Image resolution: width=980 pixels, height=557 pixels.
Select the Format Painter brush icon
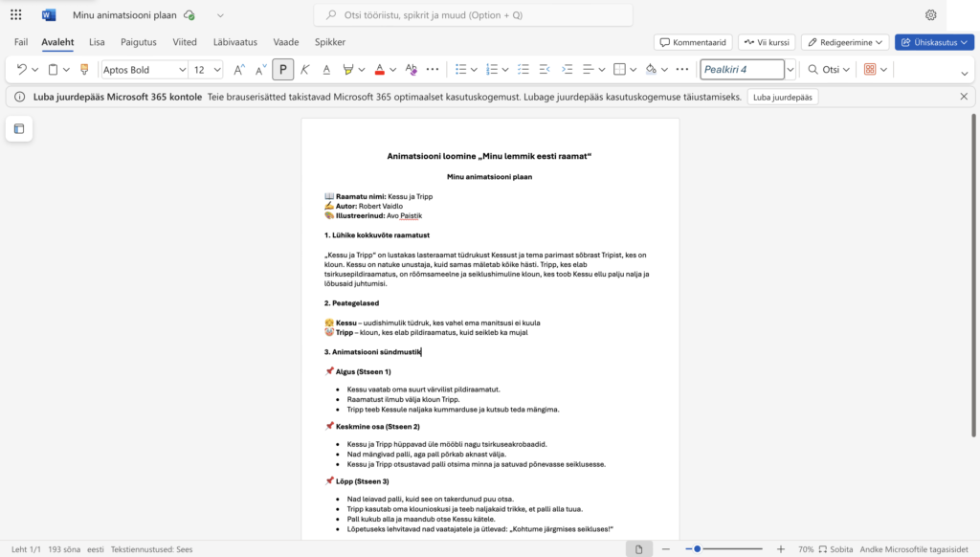click(84, 70)
